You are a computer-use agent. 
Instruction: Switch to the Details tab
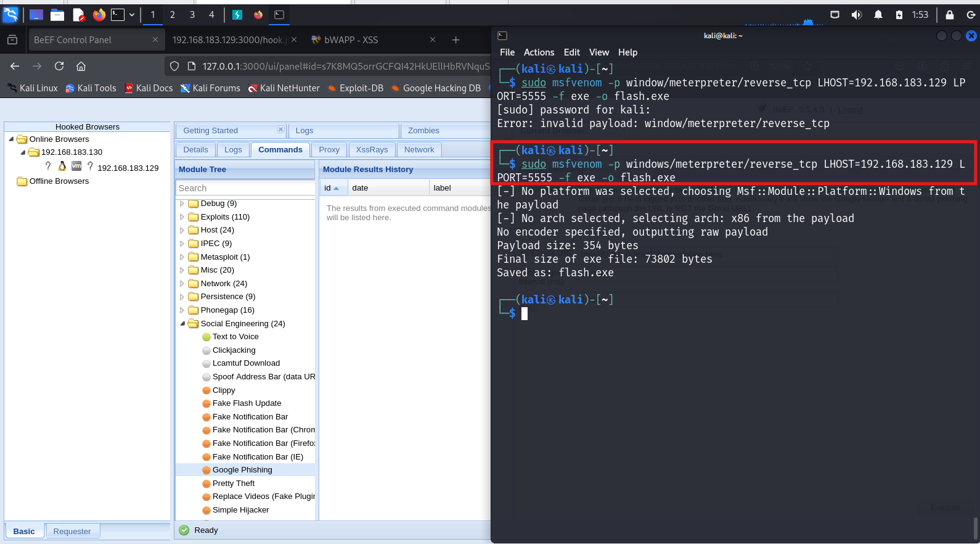click(x=195, y=150)
